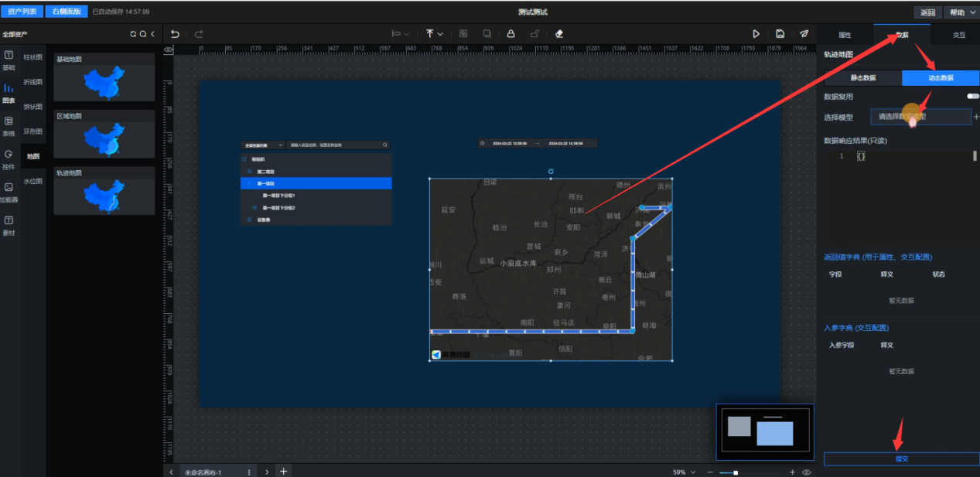Toggle the 数据复用 switch
The image size is (980, 477).
click(x=972, y=97)
